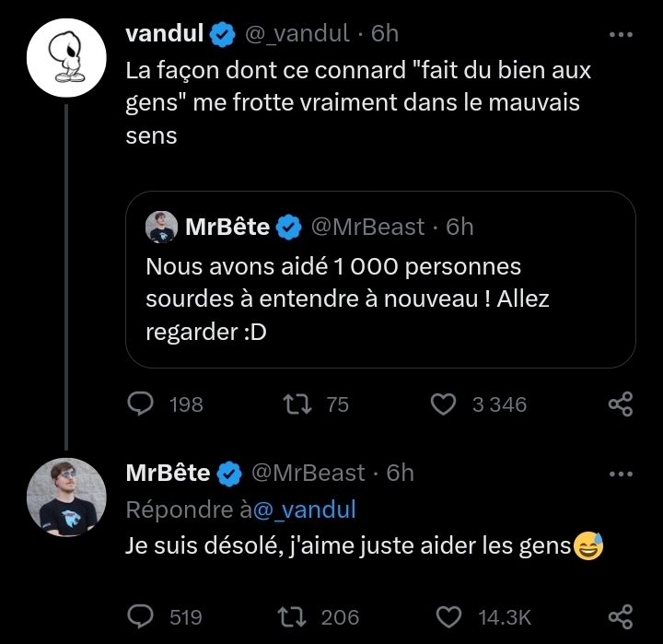Like vandul's tweet with 3 346 likes
Screen dimensions: 663x644
tap(444, 404)
